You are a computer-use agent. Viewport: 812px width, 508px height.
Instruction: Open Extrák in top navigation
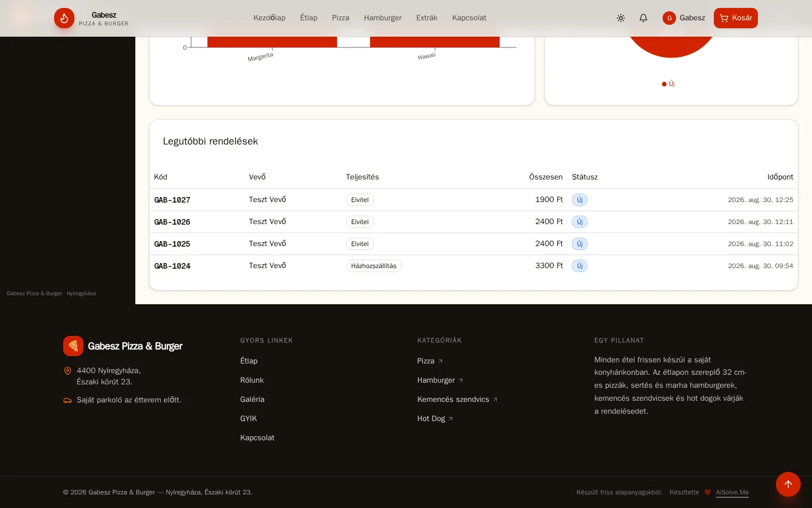[427, 18]
